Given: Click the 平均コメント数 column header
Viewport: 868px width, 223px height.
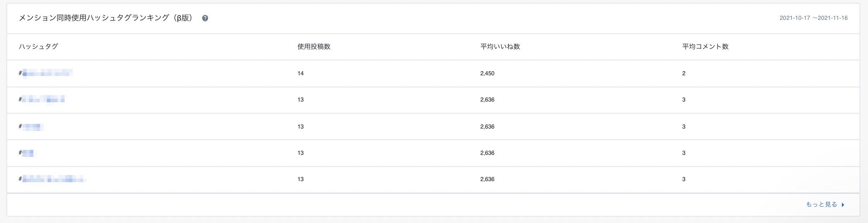Looking at the screenshot, I should click(x=705, y=47).
